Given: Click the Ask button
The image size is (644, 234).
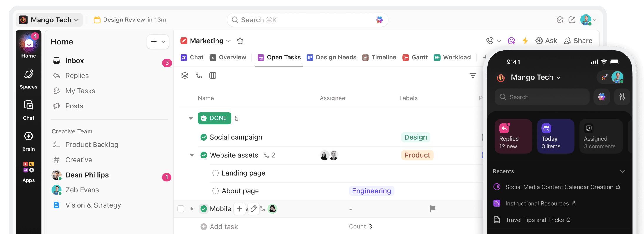Looking at the screenshot, I should [546, 41].
